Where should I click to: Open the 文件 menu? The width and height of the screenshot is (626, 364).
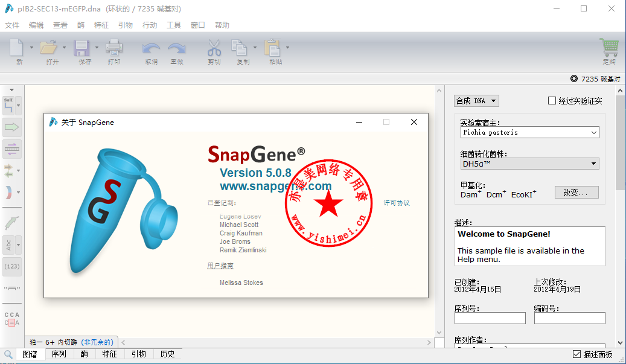point(12,25)
